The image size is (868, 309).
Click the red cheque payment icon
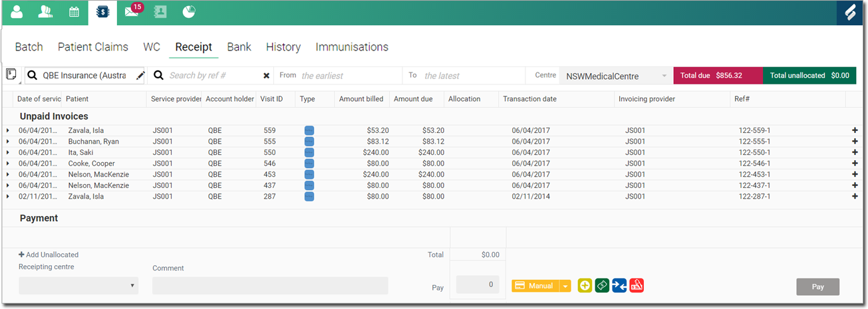coord(637,286)
